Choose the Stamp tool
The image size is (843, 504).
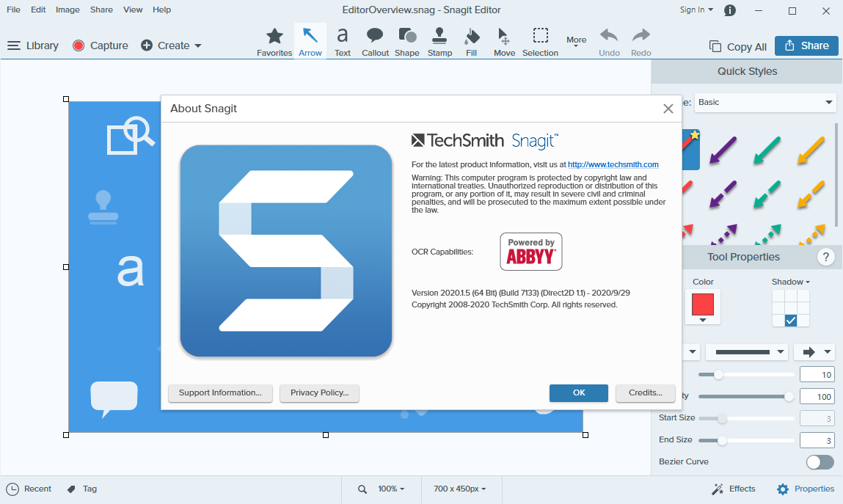pyautogui.click(x=439, y=40)
